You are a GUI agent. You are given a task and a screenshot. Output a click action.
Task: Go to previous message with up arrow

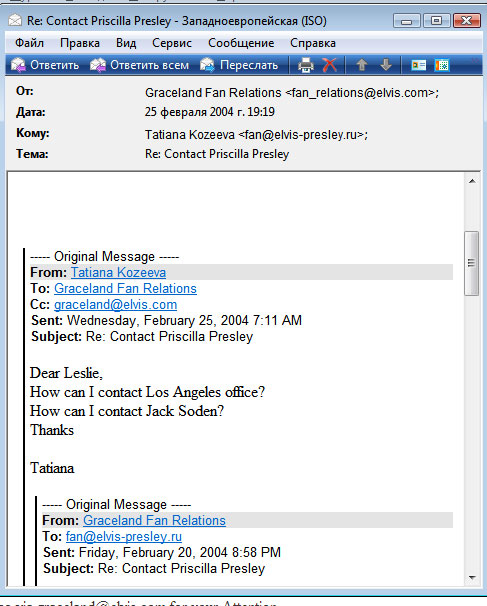[362, 65]
